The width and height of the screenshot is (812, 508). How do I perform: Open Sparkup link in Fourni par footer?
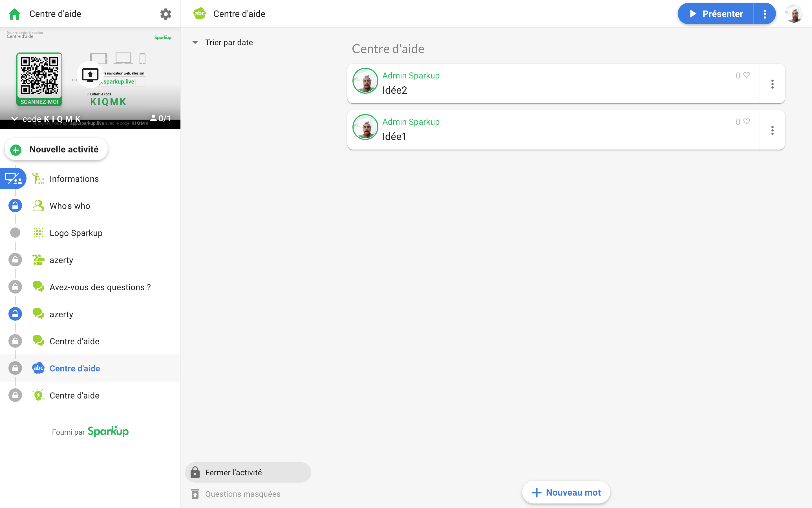coord(108,432)
